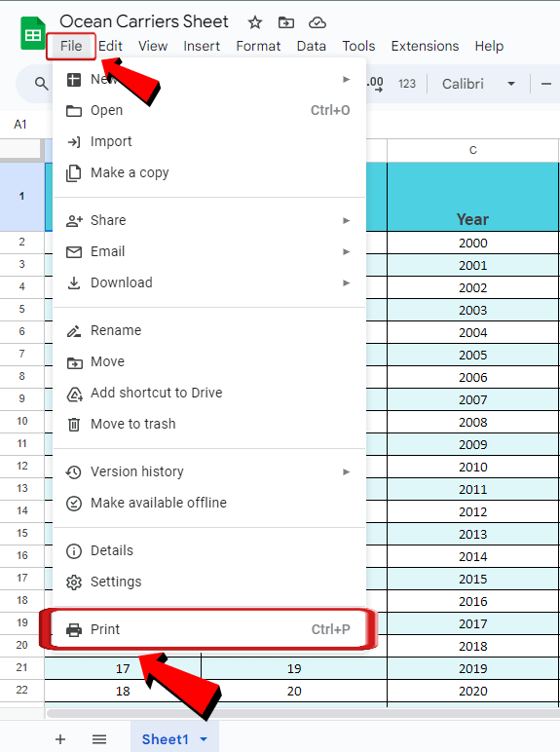The image size is (560, 752).
Task: Open the Calibri font dropdown
Action: click(478, 84)
